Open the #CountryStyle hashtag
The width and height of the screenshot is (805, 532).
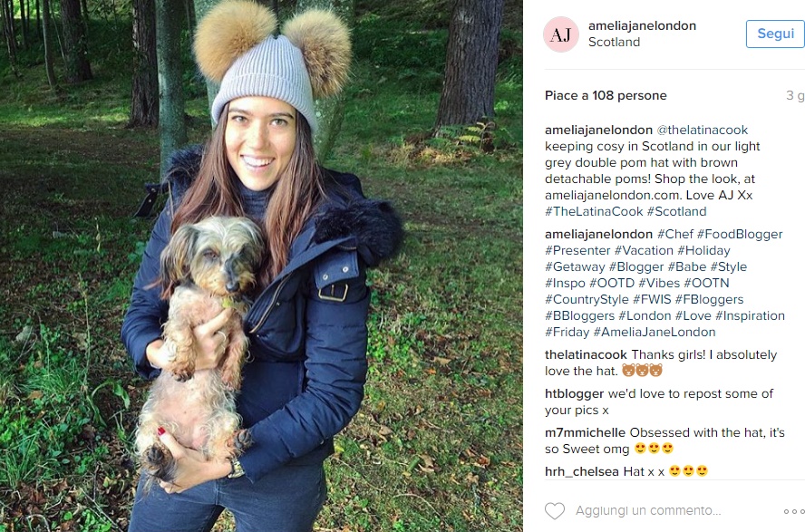pos(587,299)
